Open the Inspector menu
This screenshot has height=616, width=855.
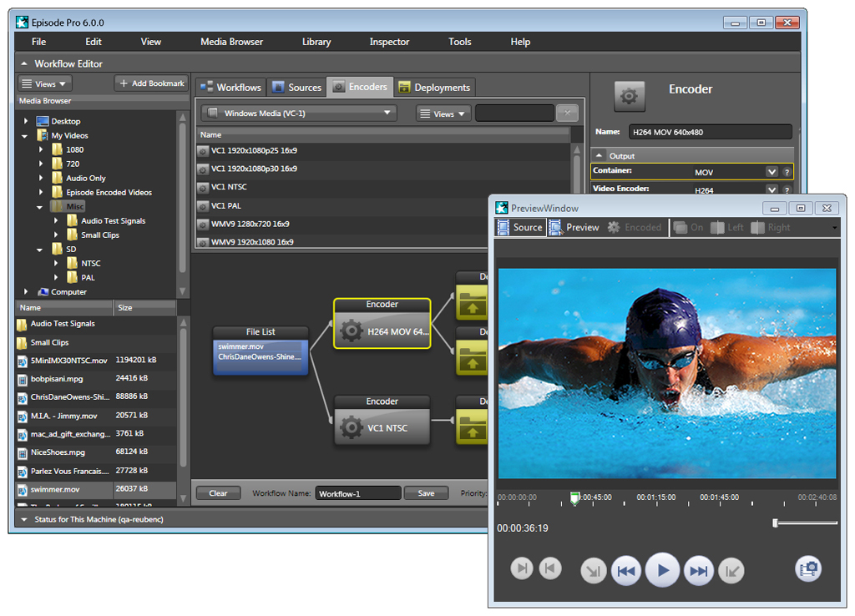(389, 42)
